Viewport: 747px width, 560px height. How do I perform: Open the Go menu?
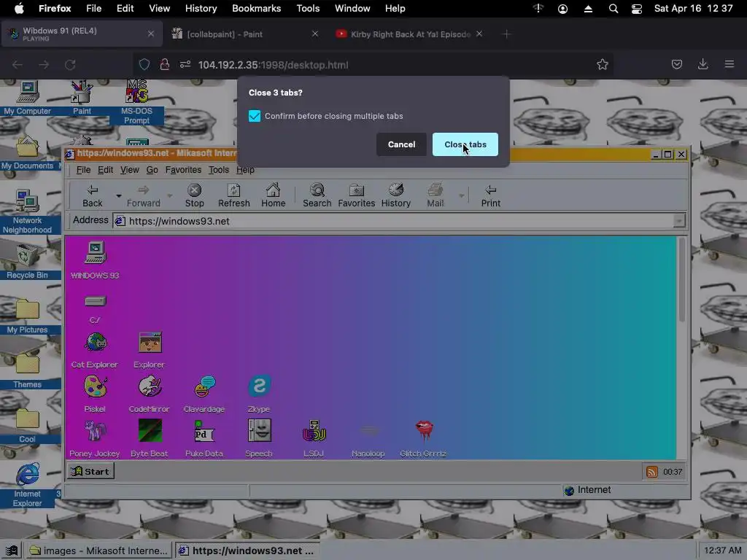[152, 170]
